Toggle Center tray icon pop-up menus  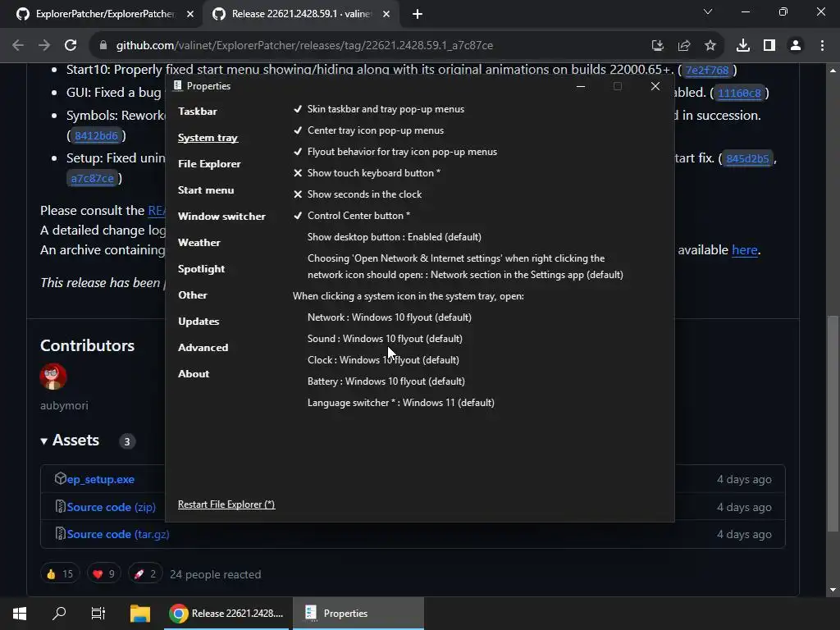368,130
